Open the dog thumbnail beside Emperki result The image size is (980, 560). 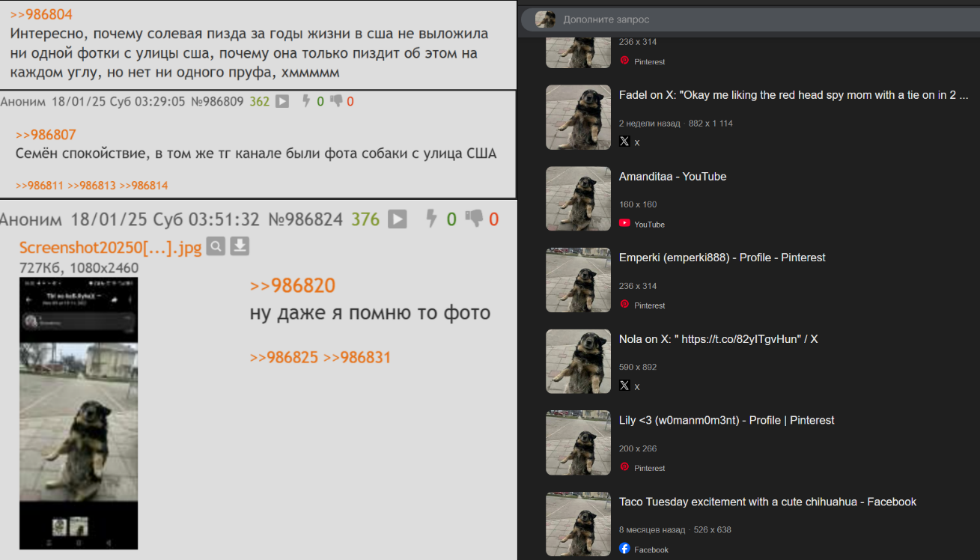(x=578, y=280)
